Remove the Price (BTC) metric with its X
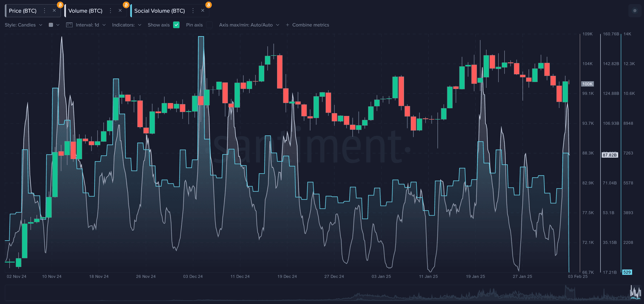The height and width of the screenshot is (304, 644). (x=54, y=11)
